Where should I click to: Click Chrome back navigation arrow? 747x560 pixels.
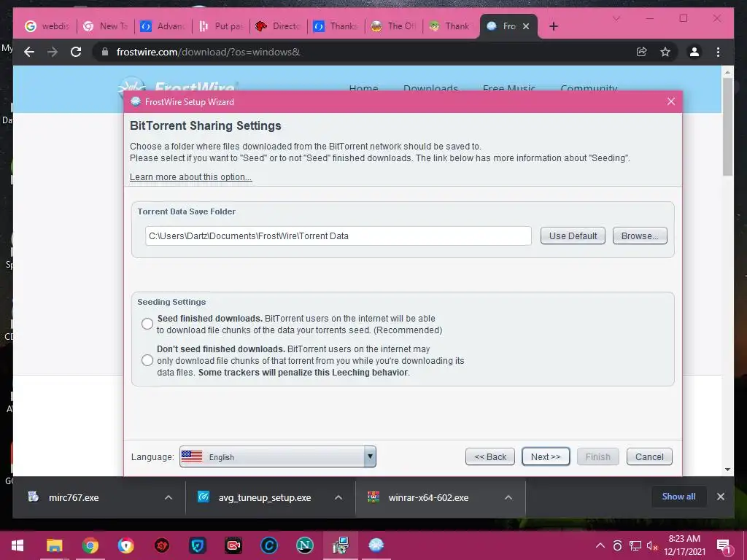coord(29,52)
